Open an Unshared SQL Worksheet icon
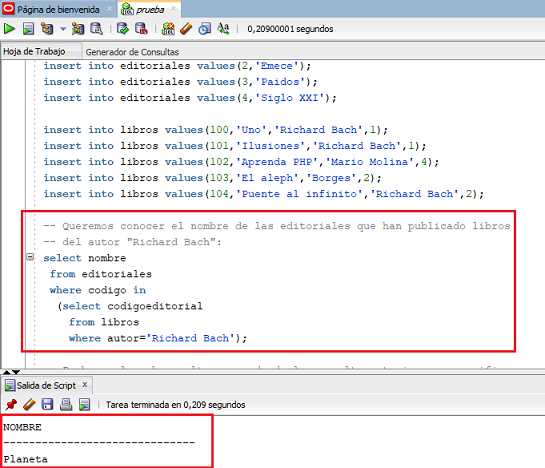 (168, 29)
